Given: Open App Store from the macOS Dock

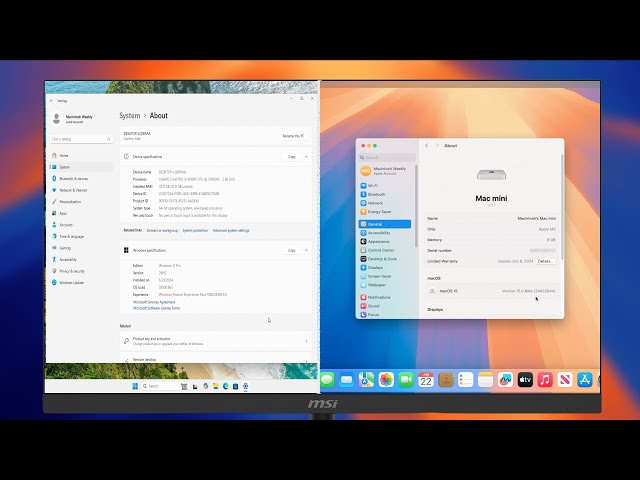Looking at the screenshot, I should point(585,380).
